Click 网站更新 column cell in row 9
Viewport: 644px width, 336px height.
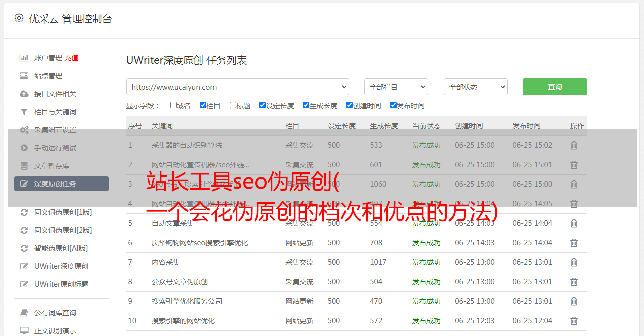pyautogui.click(x=299, y=301)
